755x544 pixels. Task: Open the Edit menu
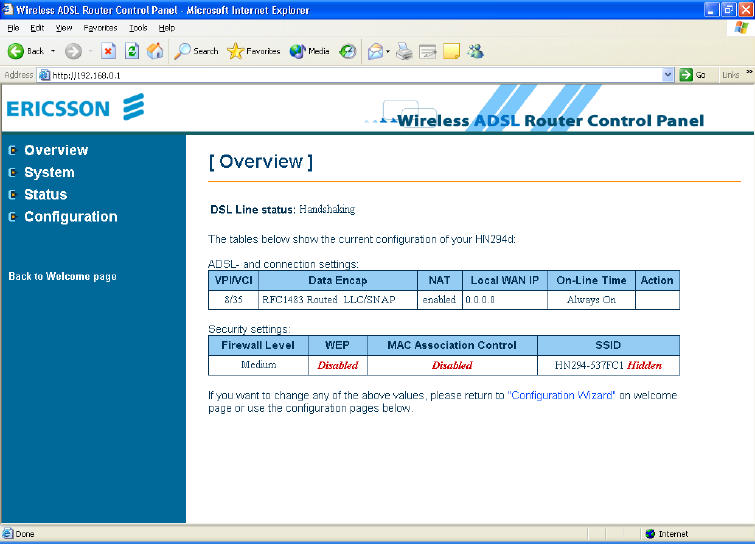(37, 28)
